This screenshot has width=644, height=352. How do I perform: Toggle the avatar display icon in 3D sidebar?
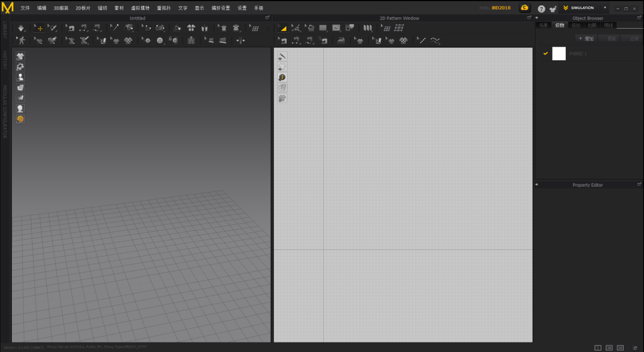(x=20, y=77)
